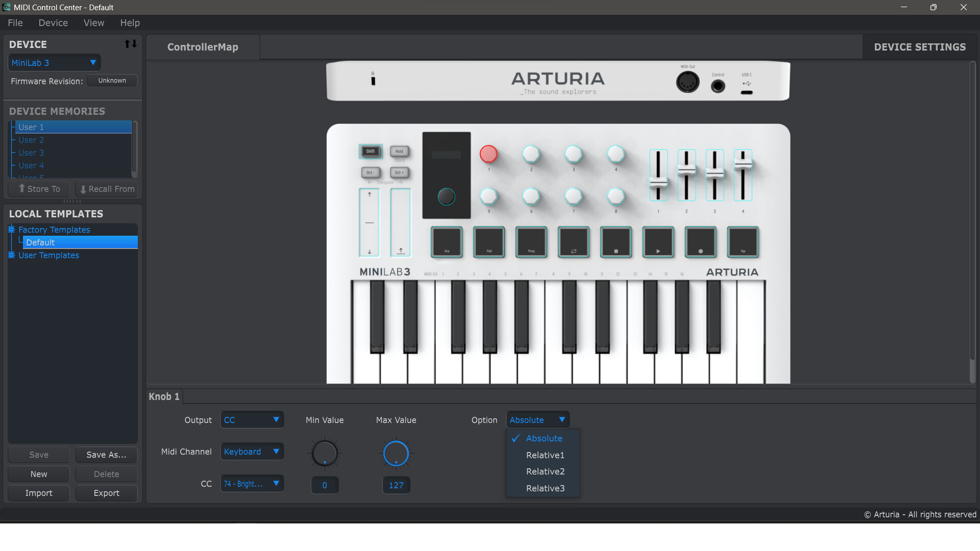The width and height of the screenshot is (980, 551).
Task: Open the Help menu
Action: click(x=130, y=23)
